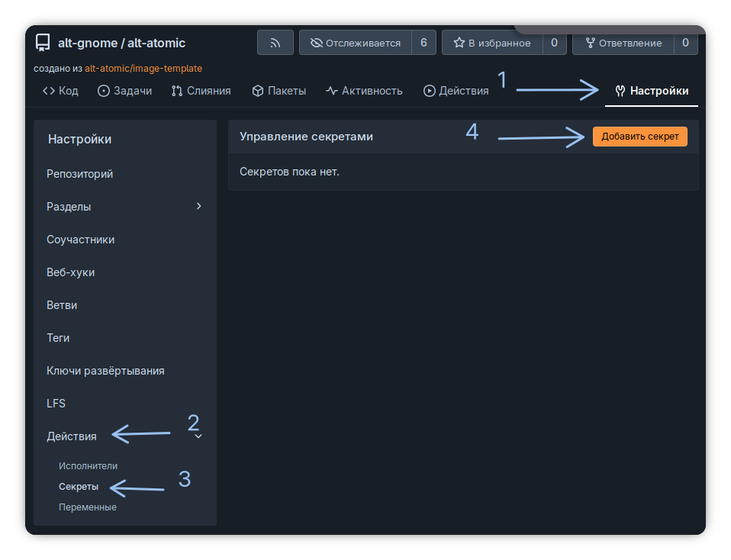Image resolution: width=731 pixels, height=560 pixels.
Task: Collapse the Действия section in the sidebar
Action: coord(198,436)
